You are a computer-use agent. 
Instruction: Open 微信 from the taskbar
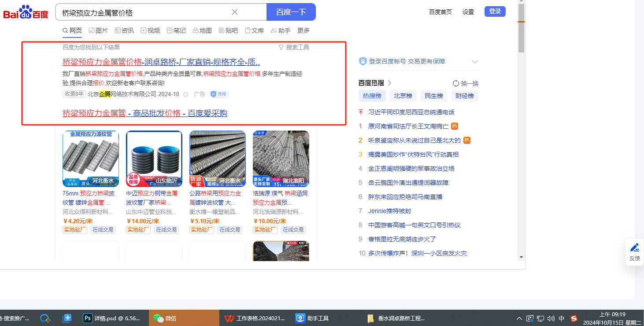pyautogui.click(x=184, y=318)
